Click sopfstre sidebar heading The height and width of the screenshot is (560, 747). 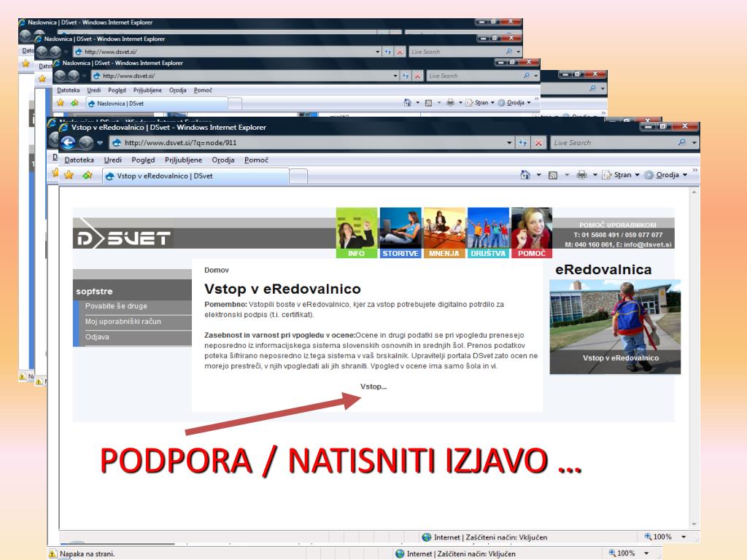(94, 291)
